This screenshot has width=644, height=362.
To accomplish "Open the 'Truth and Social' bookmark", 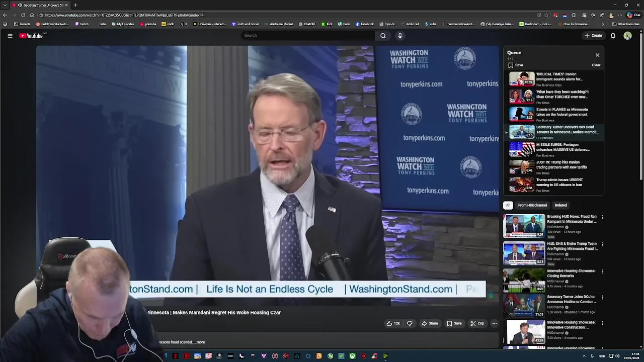I will (245, 24).
